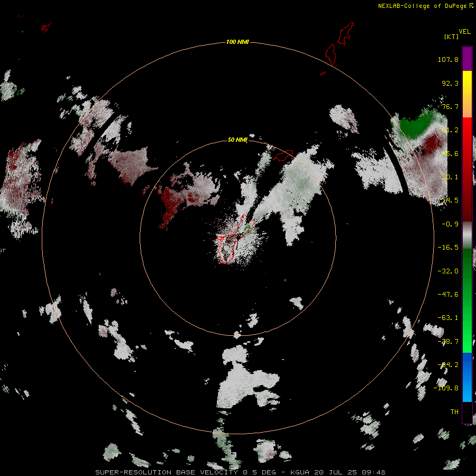The image size is (476, 476).
Task: Click the 107.8 value on the velocity scale
Action: coord(448,59)
